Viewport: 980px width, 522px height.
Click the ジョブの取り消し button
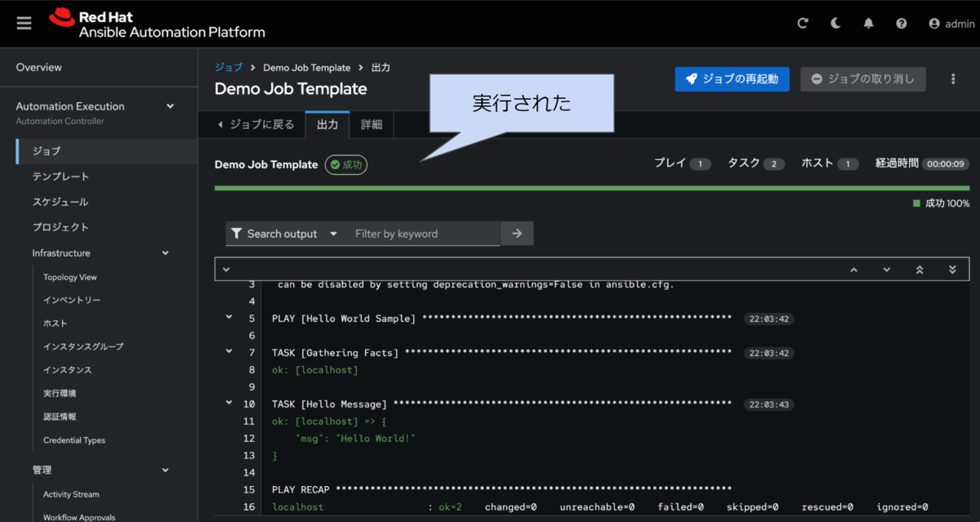pyautogui.click(x=863, y=79)
